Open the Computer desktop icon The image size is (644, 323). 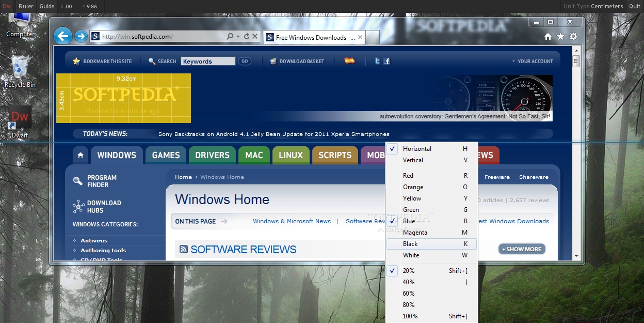coord(20,24)
